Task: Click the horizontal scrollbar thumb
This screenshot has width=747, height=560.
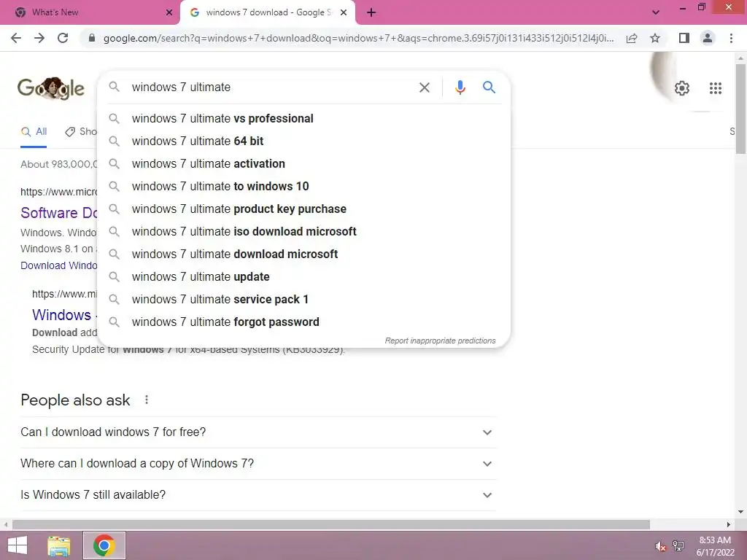Action: [x=330, y=525]
